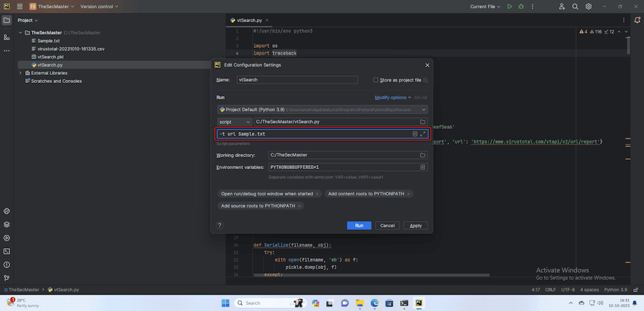Click the green Run icon in toolbar

[509, 6]
